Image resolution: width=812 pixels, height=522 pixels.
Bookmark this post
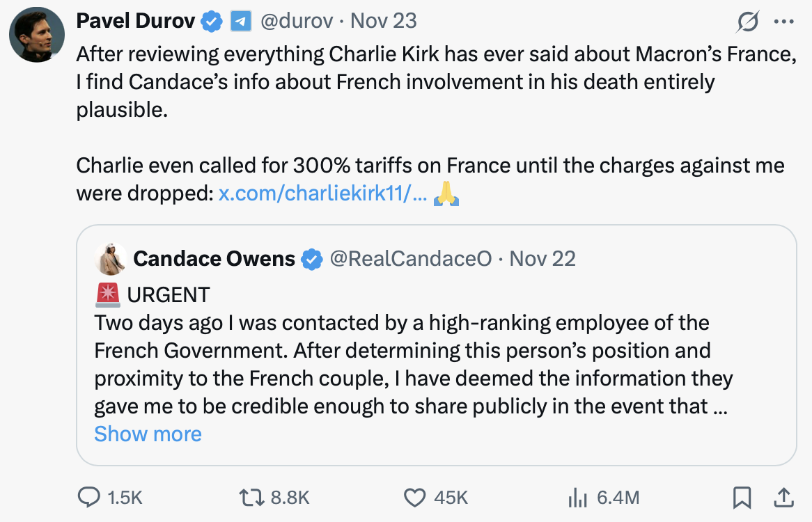point(742,497)
